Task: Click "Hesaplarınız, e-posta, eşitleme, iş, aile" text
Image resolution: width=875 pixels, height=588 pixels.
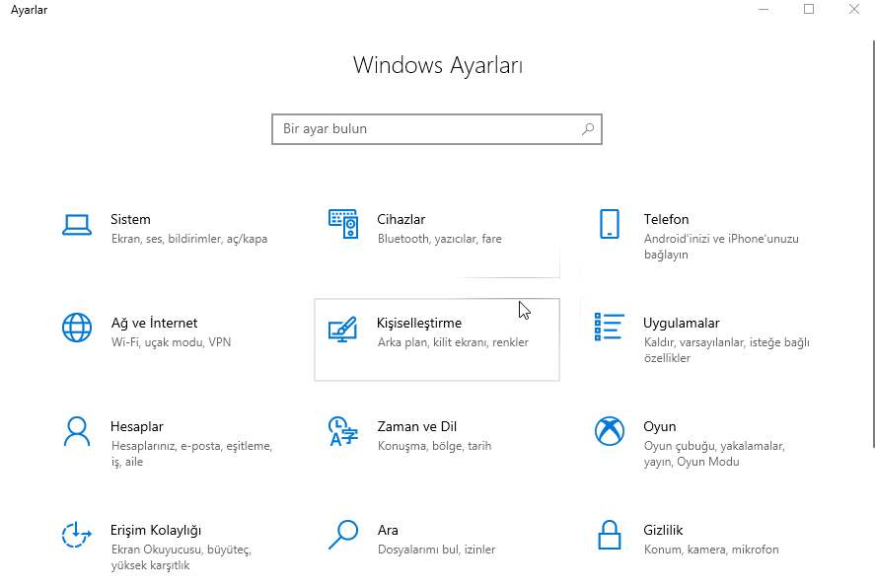Action: (191, 454)
